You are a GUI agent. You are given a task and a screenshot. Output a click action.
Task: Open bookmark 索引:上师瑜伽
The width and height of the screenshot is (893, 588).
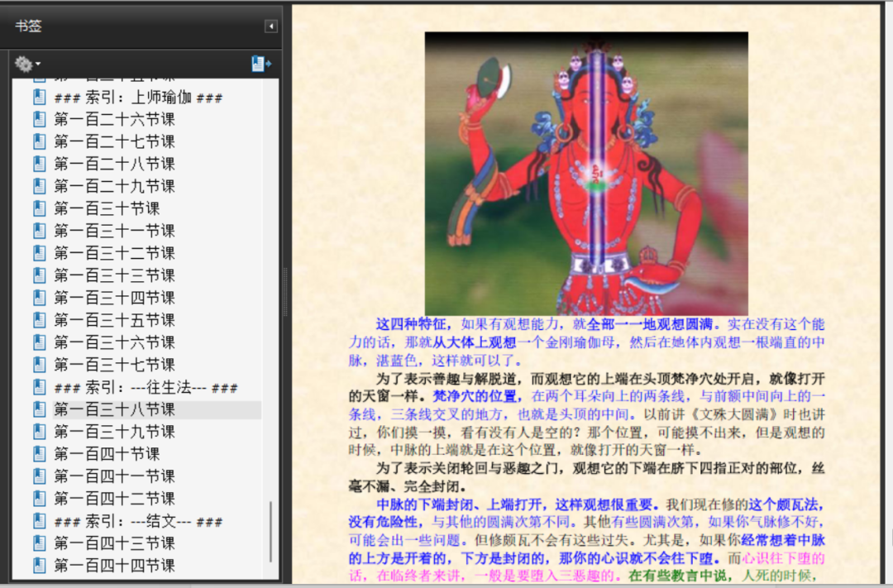[138, 98]
